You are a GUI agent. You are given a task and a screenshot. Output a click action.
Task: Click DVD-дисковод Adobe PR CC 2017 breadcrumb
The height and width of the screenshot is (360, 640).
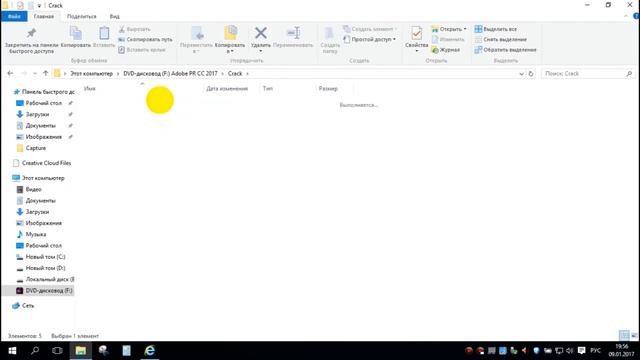click(x=171, y=73)
